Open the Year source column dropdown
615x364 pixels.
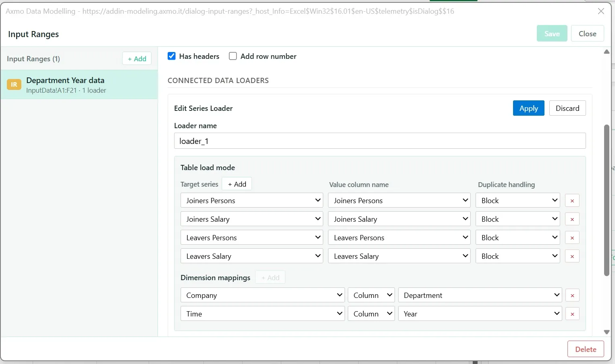(480, 314)
